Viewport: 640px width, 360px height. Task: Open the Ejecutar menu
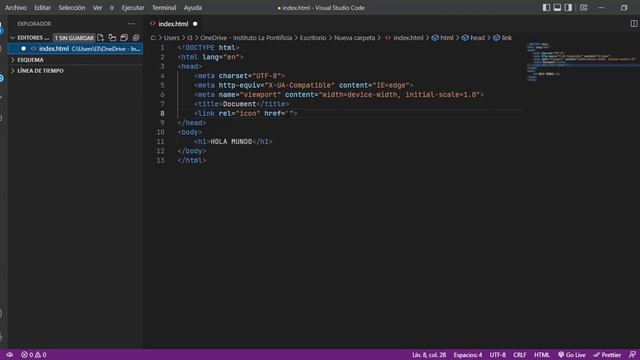133,7
